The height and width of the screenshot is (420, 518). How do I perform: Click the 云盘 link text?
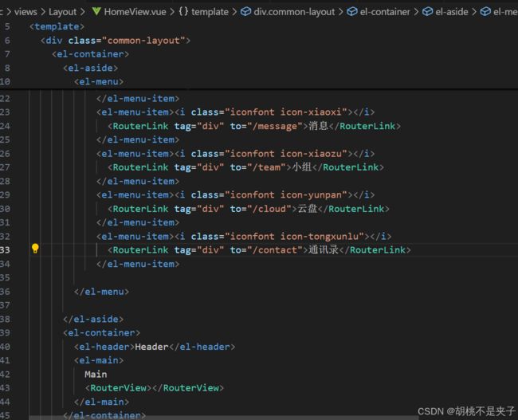(x=308, y=209)
